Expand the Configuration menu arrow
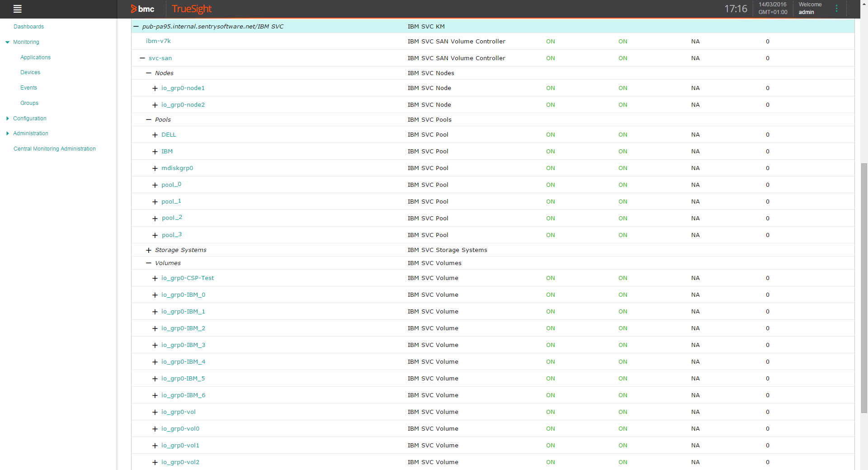Image resolution: width=868 pixels, height=470 pixels. (x=7, y=119)
